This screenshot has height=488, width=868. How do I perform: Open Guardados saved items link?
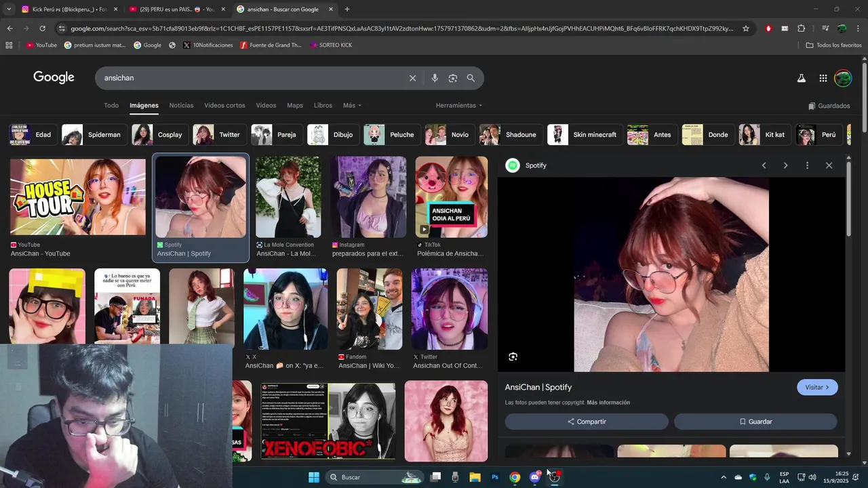[x=829, y=106]
